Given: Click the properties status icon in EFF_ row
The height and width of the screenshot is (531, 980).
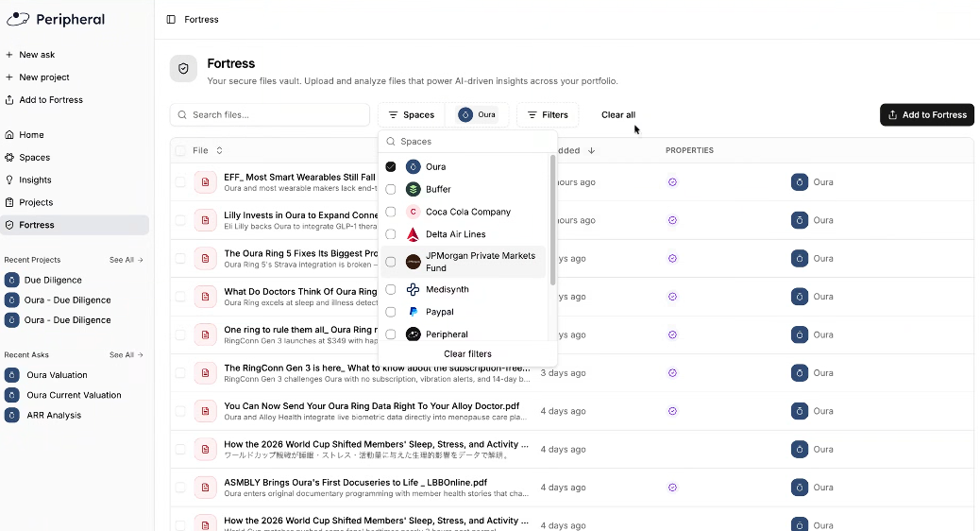Looking at the screenshot, I should pyautogui.click(x=672, y=182).
